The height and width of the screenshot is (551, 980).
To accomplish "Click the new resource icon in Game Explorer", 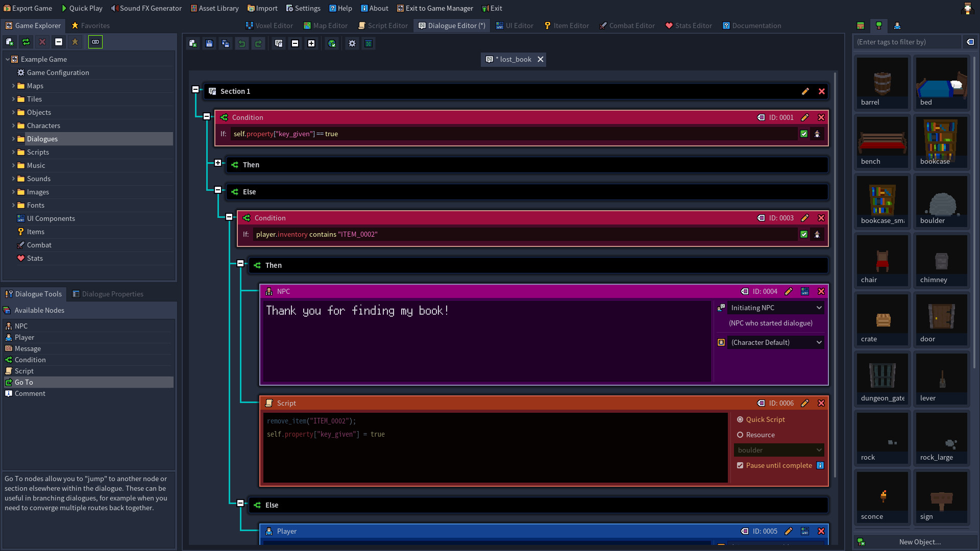I will (10, 42).
